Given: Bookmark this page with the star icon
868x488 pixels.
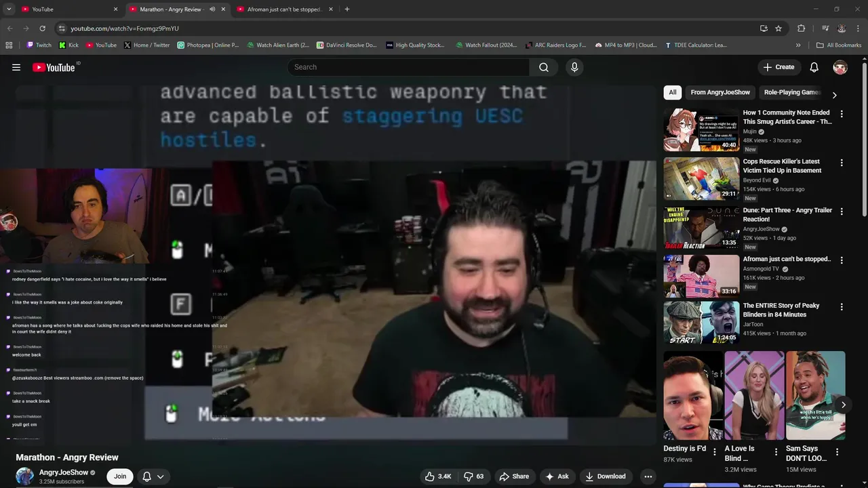Looking at the screenshot, I should (x=778, y=28).
